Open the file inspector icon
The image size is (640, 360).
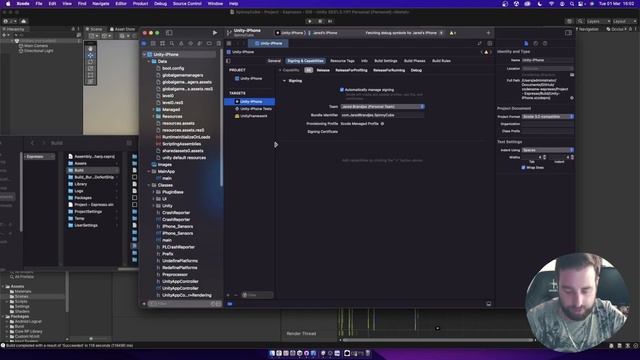tap(526, 43)
